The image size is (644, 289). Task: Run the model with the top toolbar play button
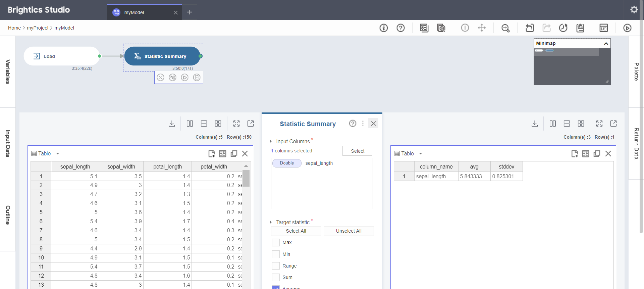[x=627, y=28]
